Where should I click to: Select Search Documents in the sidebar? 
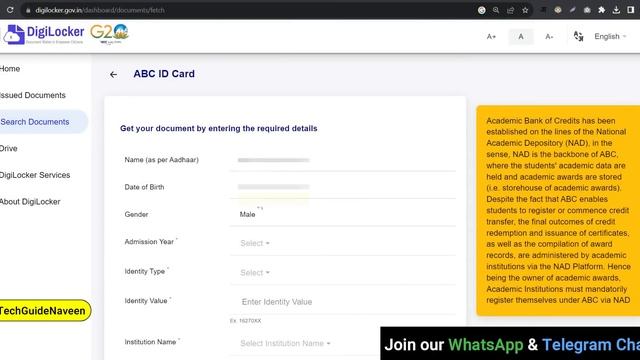coord(43,122)
